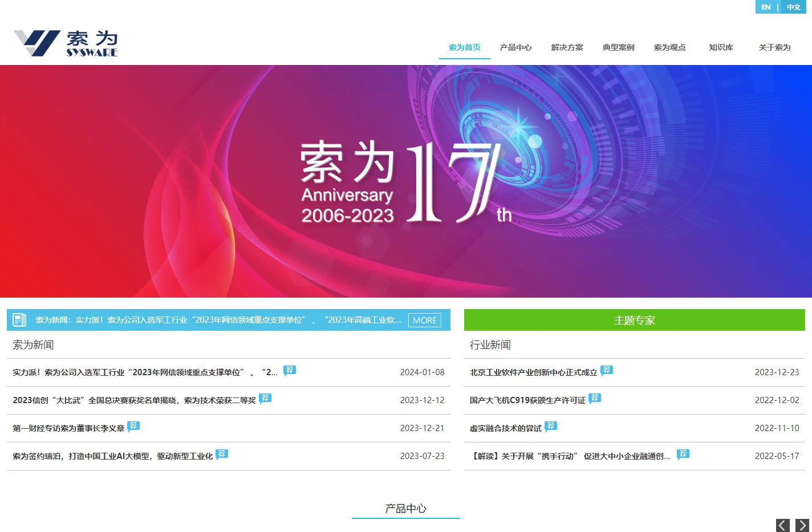Click the recommended badge beside 虚实融合 news item
Viewport: 812px width, 532px height.
coord(551,427)
